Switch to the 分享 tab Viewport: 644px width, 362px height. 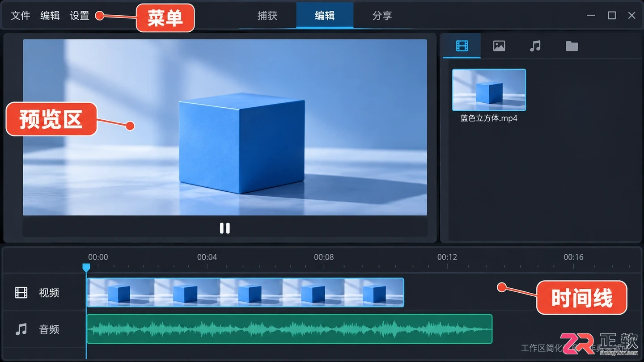[x=382, y=16]
